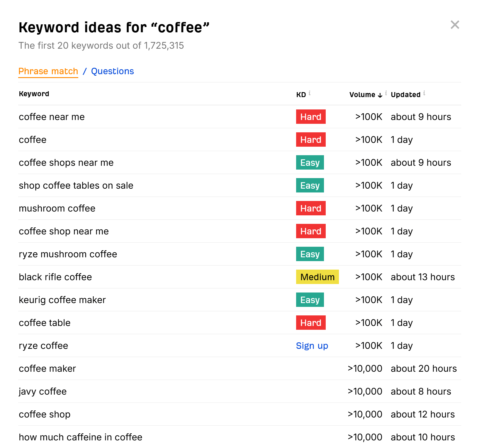This screenshot has height=448, width=477.
Task: Close the keyword ideas dialog
Action: (x=455, y=25)
